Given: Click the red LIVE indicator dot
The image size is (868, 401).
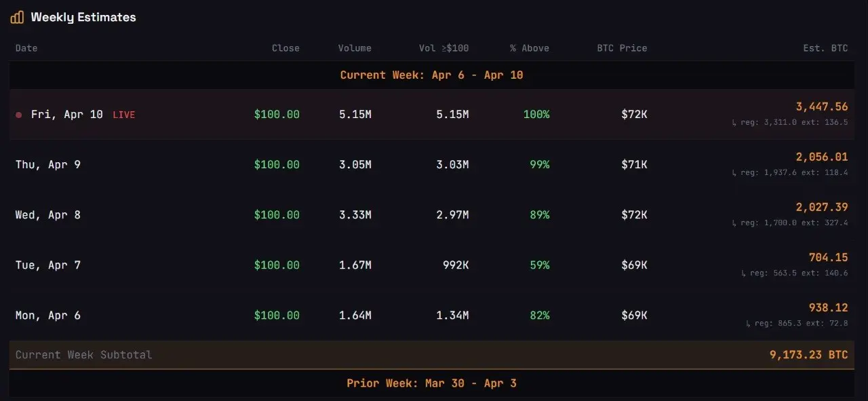Looking at the screenshot, I should pyautogui.click(x=19, y=115).
